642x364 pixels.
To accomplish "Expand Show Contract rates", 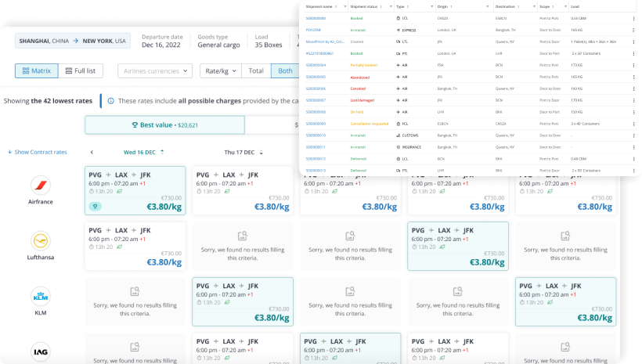I will [x=38, y=152].
